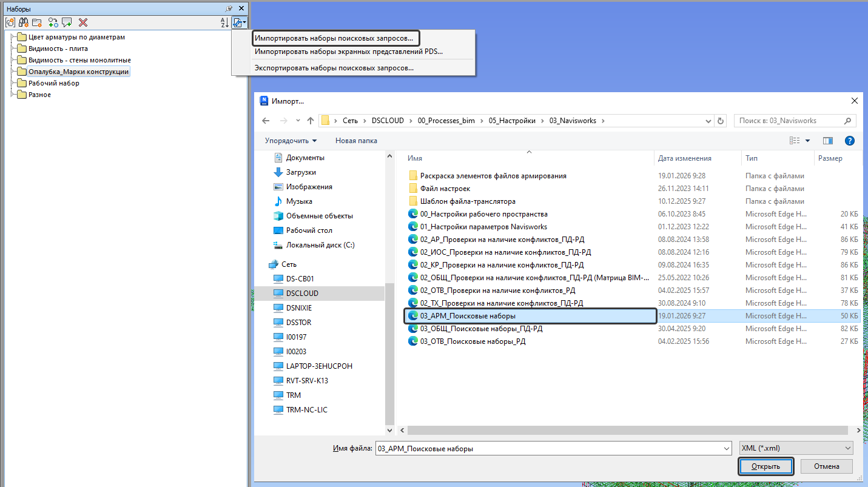Click the Открыть button
This screenshot has width=868, height=487.
click(x=765, y=466)
